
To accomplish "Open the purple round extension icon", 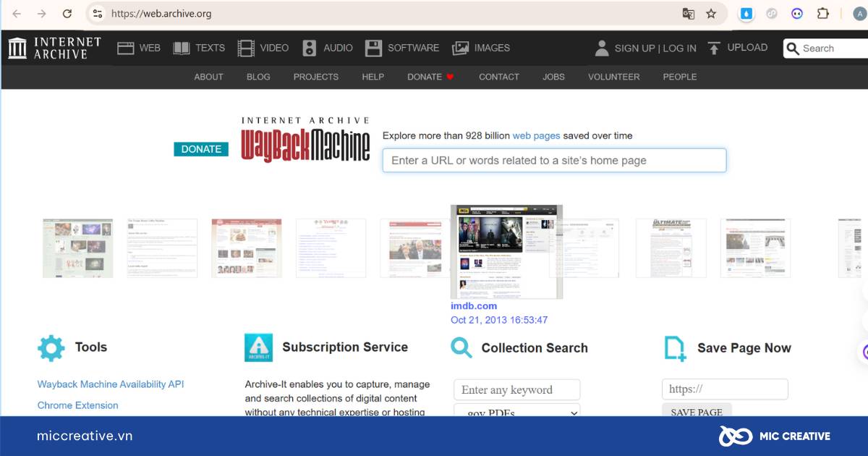I will coord(797,13).
